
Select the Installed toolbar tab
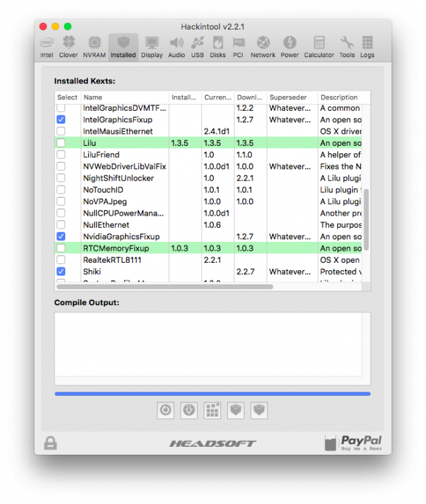123,47
